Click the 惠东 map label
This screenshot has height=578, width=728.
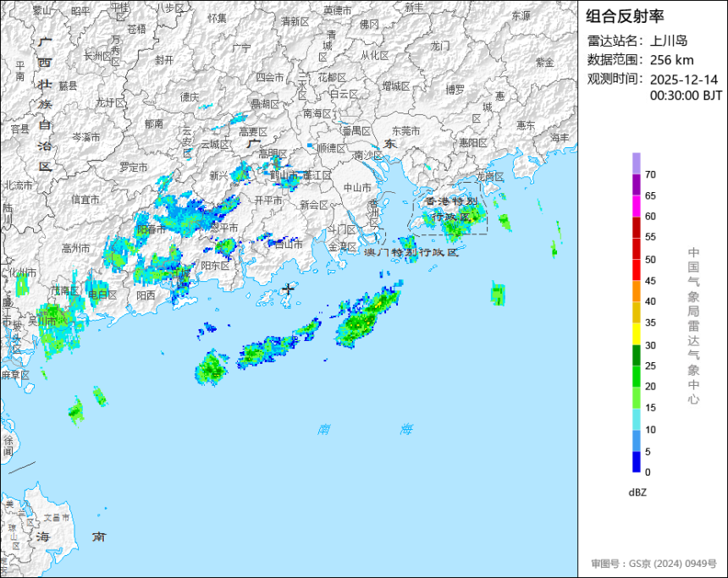click(x=526, y=125)
